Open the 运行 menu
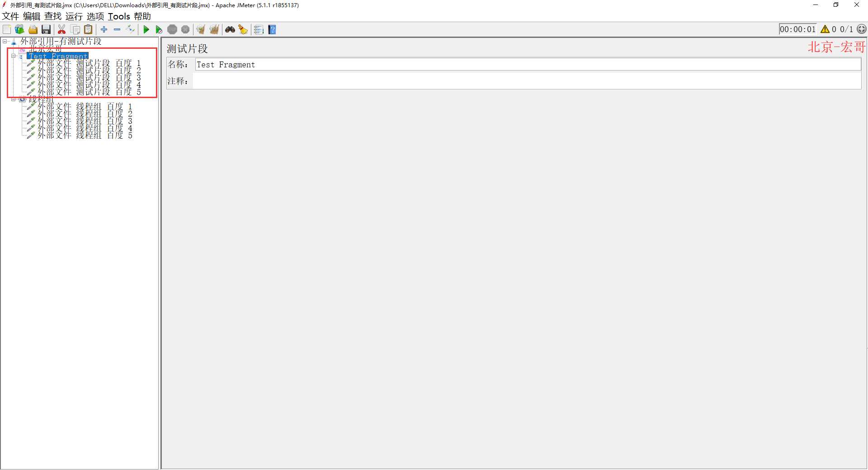Image resolution: width=868 pixels, height=470 pixels. click(74, 16)
